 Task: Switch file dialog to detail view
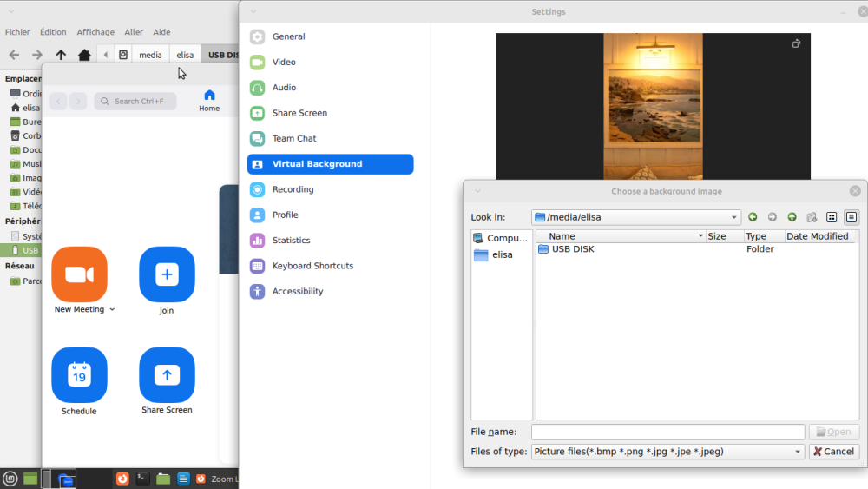(x=852, y=217)
